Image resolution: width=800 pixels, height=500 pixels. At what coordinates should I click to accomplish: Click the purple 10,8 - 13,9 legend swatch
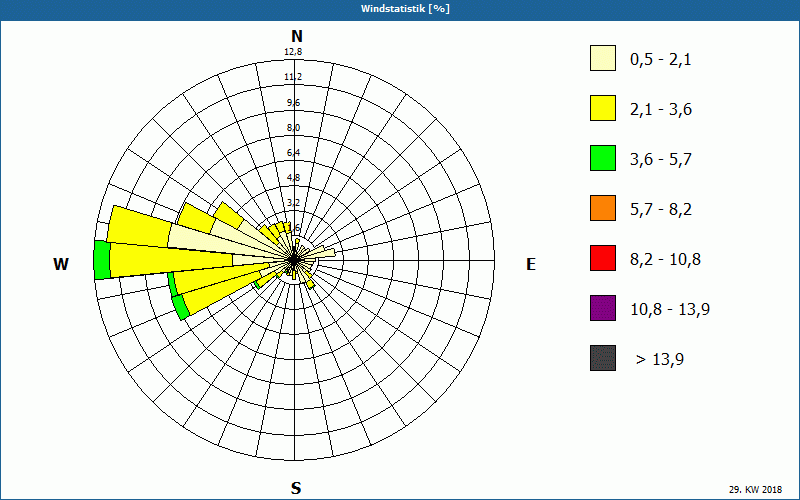[x=603, y=308]
